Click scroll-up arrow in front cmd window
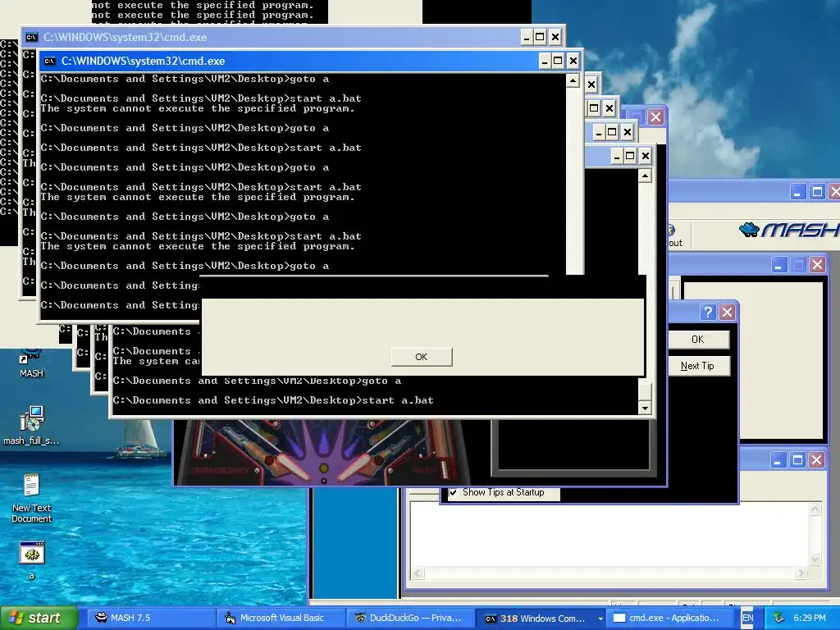840x630 pixels. (573, 81)
